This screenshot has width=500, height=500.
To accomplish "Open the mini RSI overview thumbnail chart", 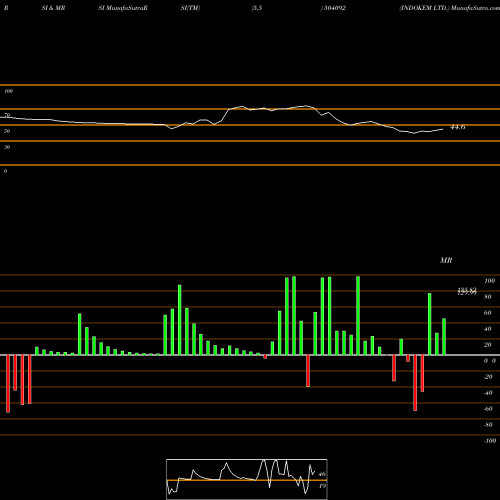I will [x=247, y=479].
